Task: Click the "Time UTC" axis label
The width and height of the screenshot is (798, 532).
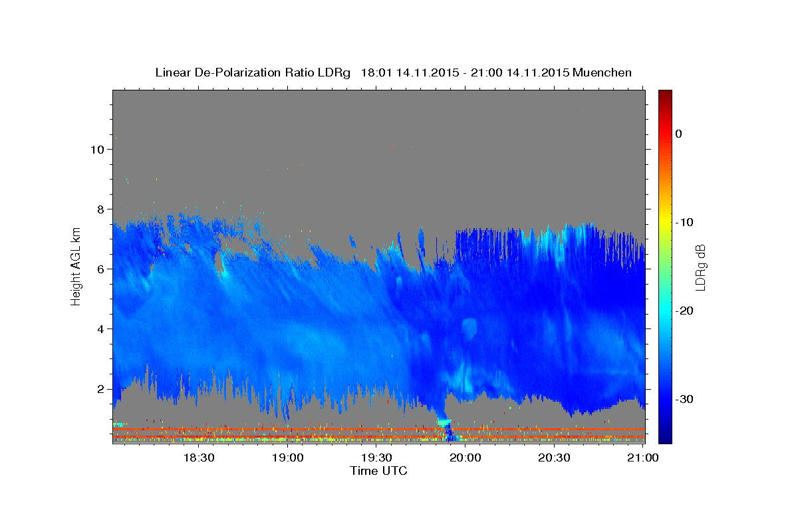Action: click(378, 471)
